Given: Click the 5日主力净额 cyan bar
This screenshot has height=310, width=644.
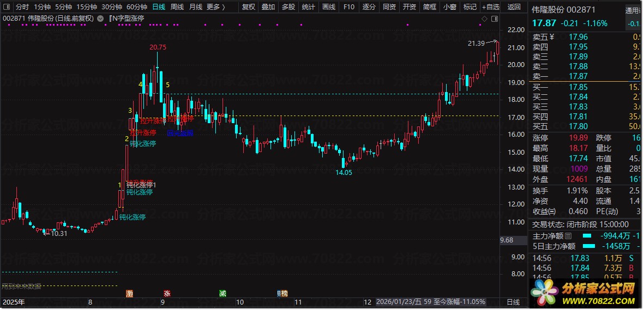Looking at the screenshot, I should click(x=590, y=246).
